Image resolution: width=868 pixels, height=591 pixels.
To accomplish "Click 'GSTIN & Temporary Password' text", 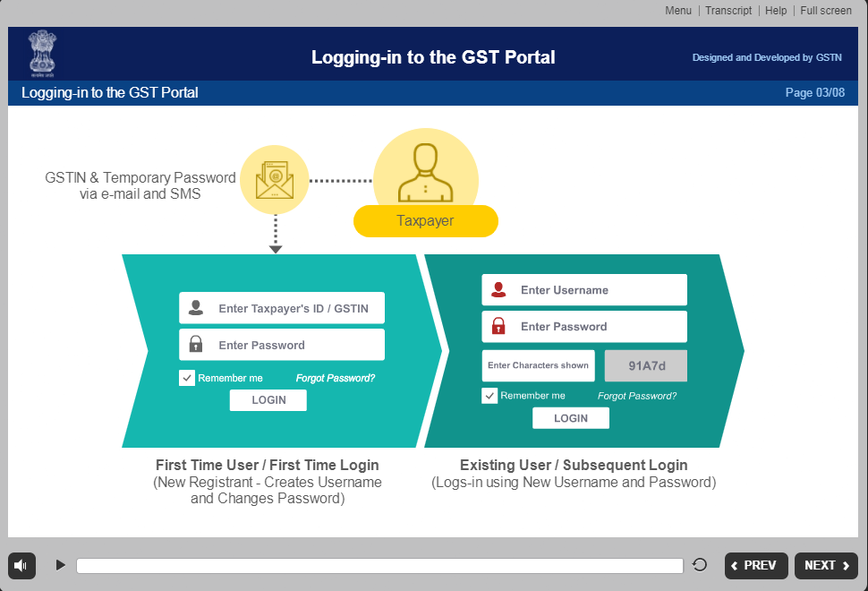I will click(140, 177).
